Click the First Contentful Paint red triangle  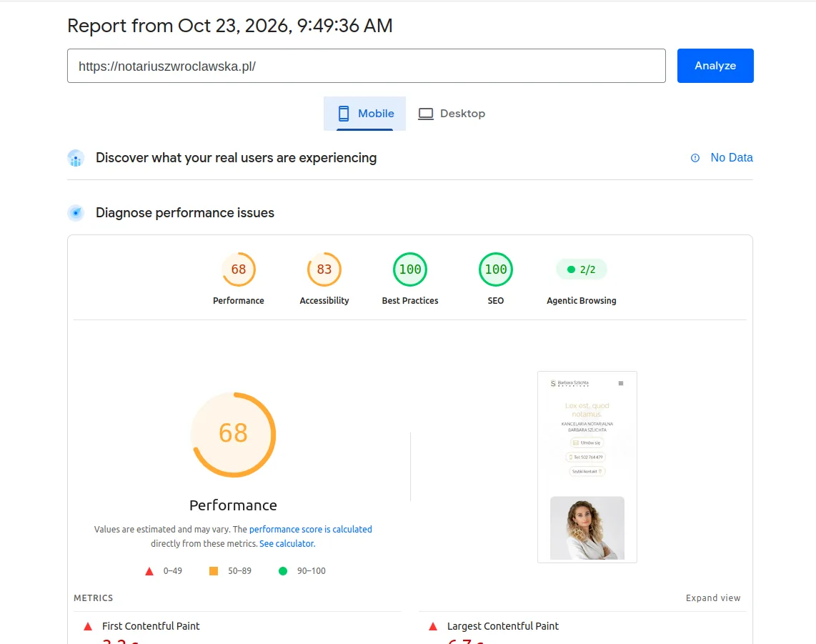coord(88,626)
